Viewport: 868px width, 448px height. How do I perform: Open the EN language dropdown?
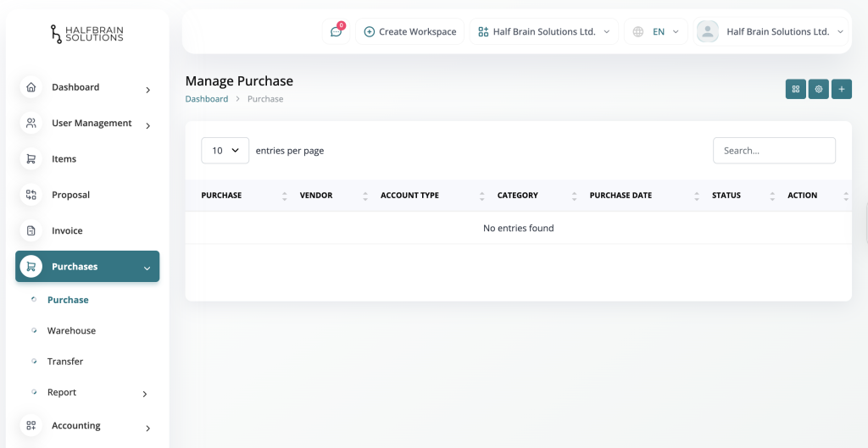tap(656, 32)
